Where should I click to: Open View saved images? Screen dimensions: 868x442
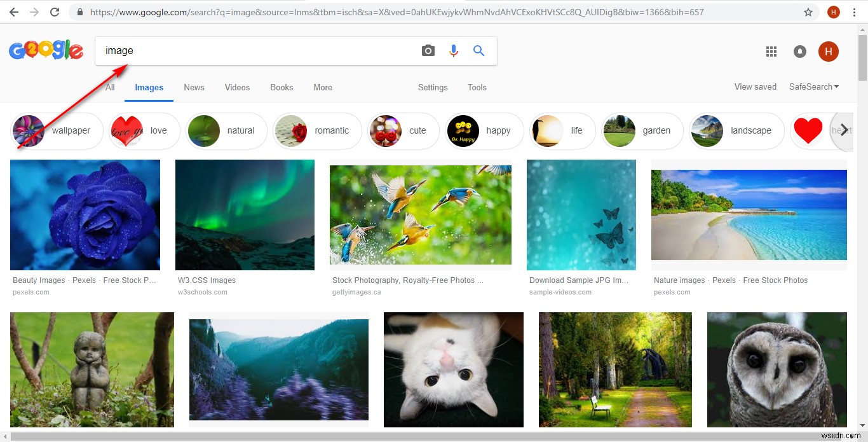[756, 87]
